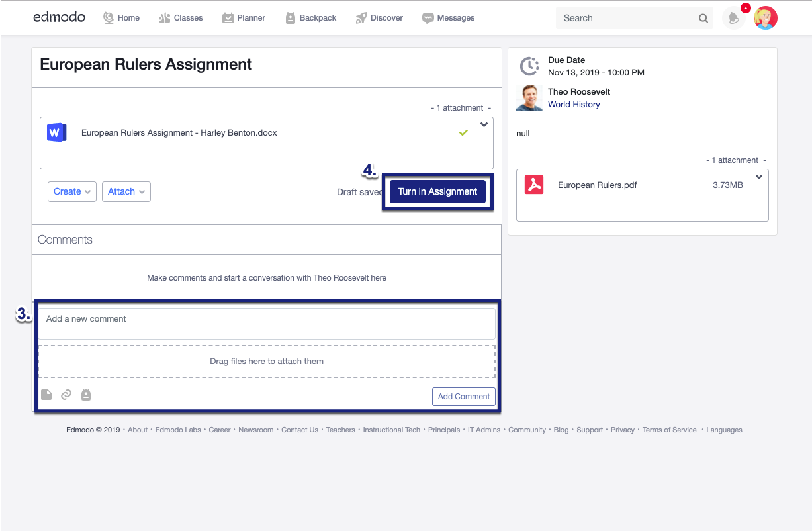Open the Support footer link
Viewport: 812px width, 531px height.
click(590, 430)
